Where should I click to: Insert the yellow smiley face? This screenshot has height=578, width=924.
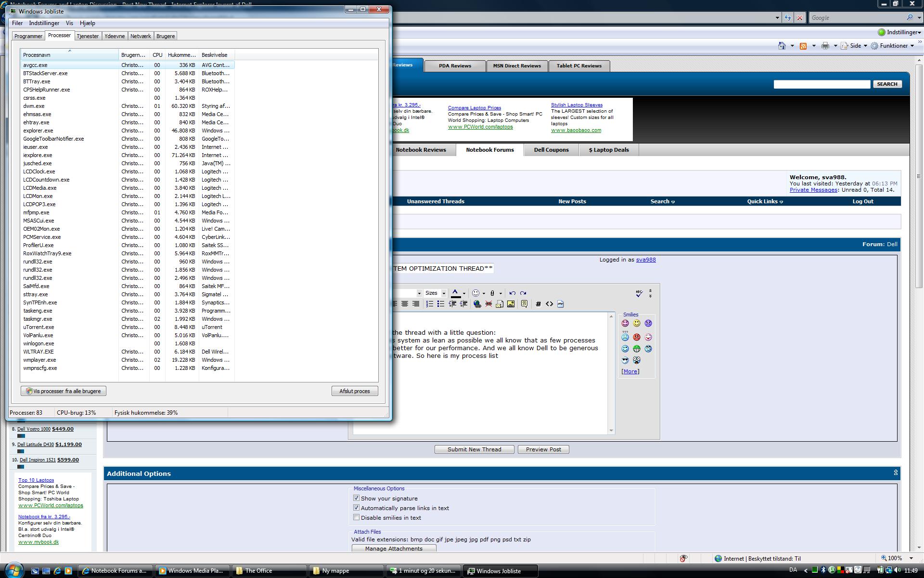[x=636, y=323]
